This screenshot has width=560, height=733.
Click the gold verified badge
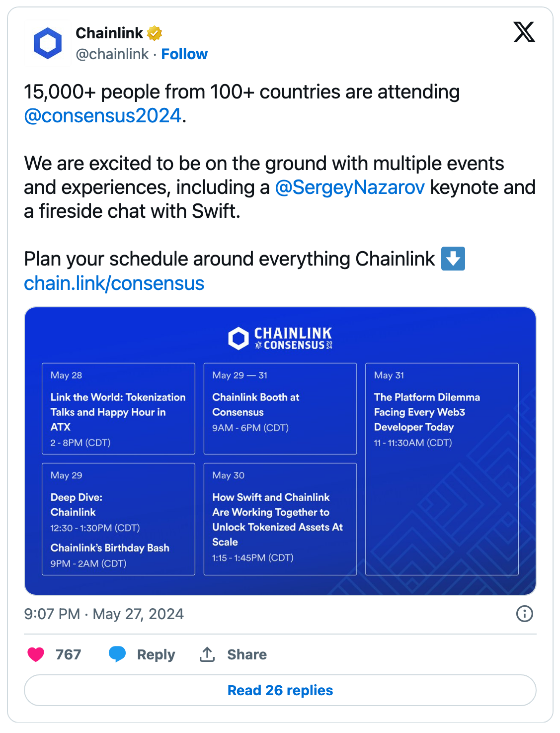point(155,33)
